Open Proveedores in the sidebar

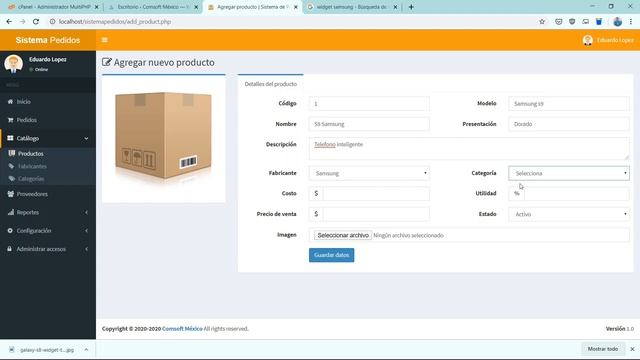48,194
